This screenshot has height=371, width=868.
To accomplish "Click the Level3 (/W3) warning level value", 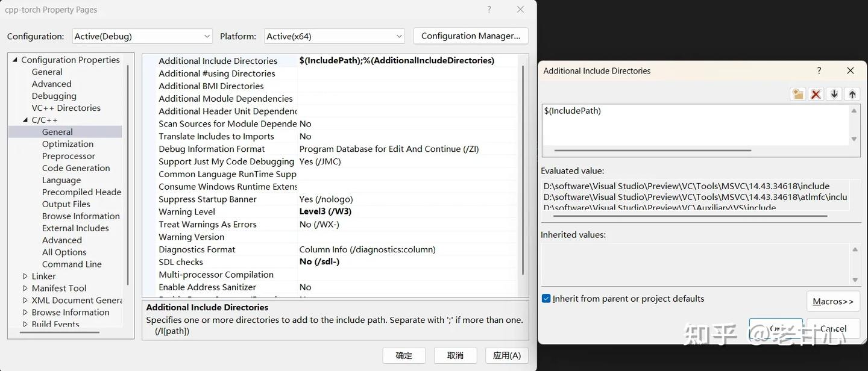I will click(325, 211).
